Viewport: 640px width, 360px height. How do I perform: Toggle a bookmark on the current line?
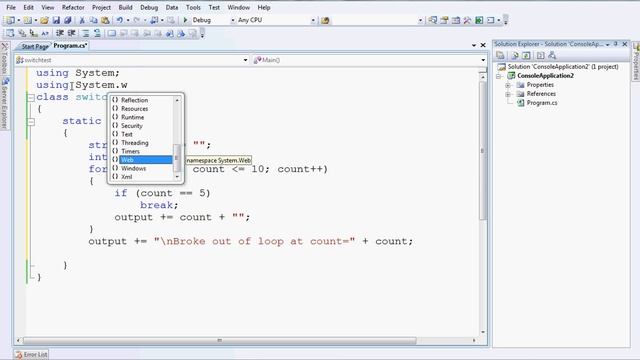[x=111, y=33]
